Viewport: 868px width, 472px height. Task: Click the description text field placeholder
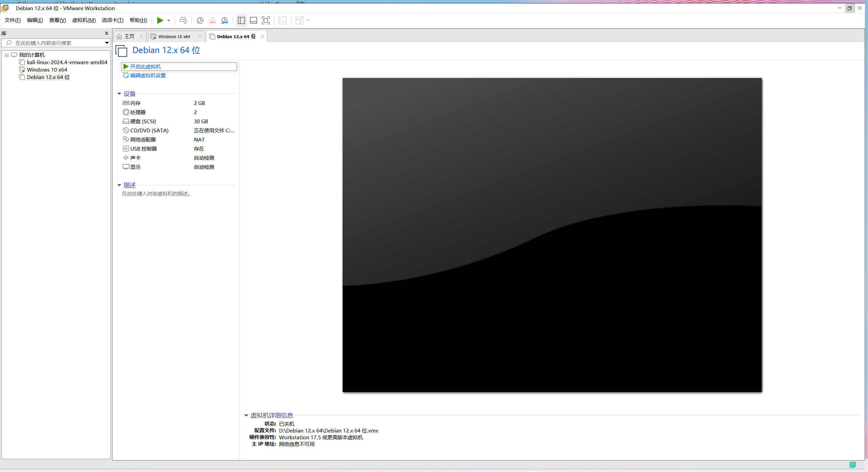tap(156, 194)
